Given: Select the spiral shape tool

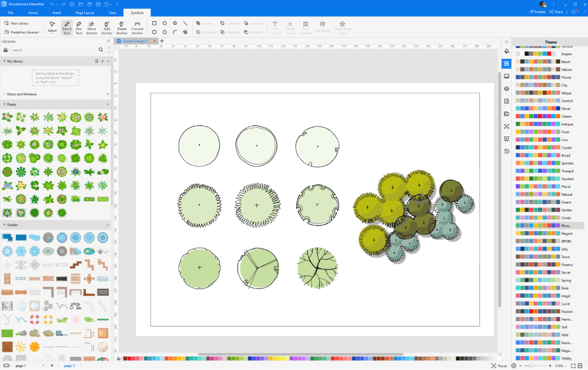Looking at the screenshot, I should (185, 32).
